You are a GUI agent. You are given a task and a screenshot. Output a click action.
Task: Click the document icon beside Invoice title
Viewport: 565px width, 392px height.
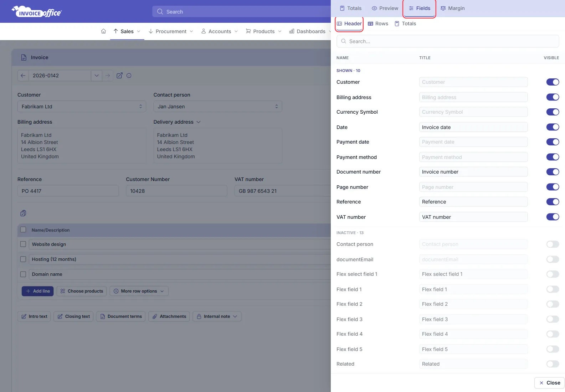point(24,57)
